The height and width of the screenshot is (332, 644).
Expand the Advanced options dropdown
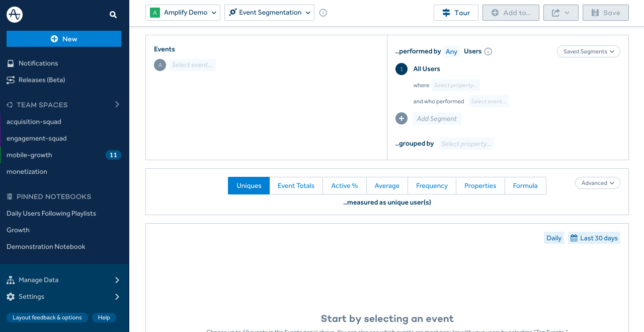(x=597, y=183)
